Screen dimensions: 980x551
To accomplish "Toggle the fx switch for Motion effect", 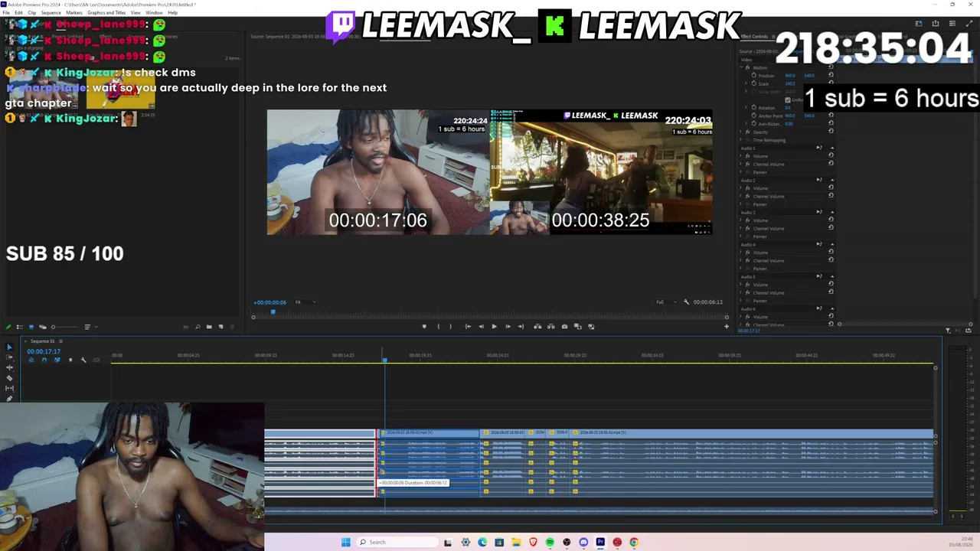I will (x=748, y=67).
